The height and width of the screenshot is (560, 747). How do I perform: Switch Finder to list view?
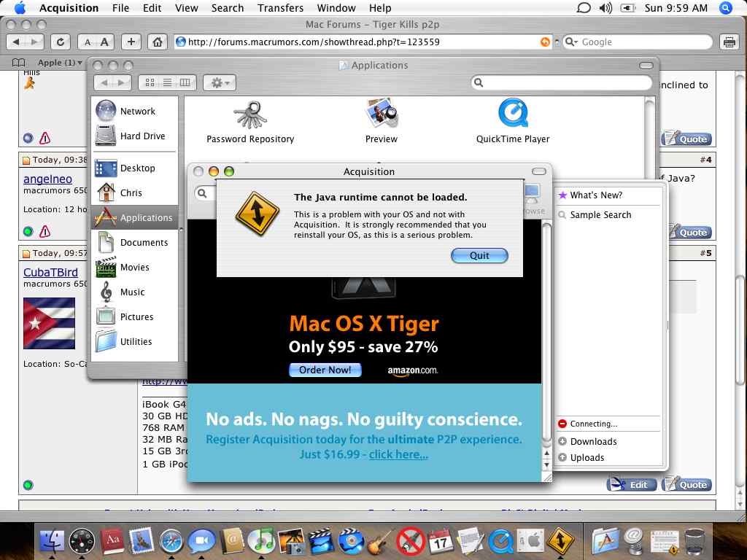(167, 83)
